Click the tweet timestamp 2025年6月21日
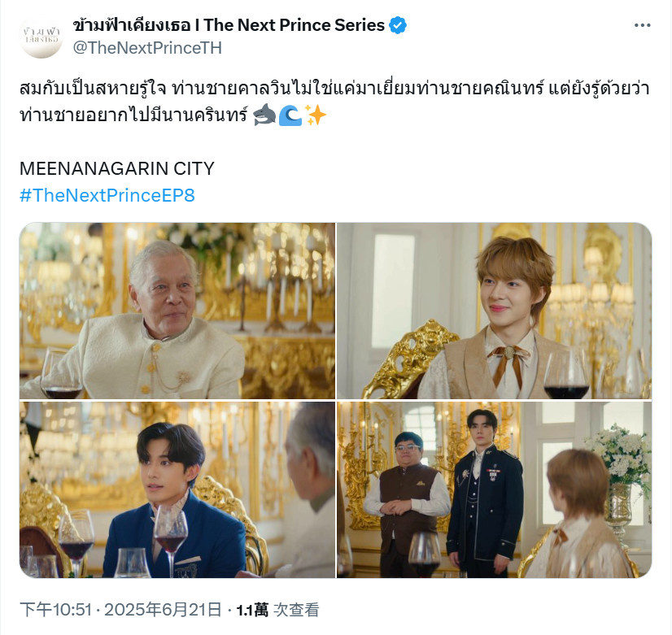This screenshot has width=672, height=635. (x=163, y=609)
